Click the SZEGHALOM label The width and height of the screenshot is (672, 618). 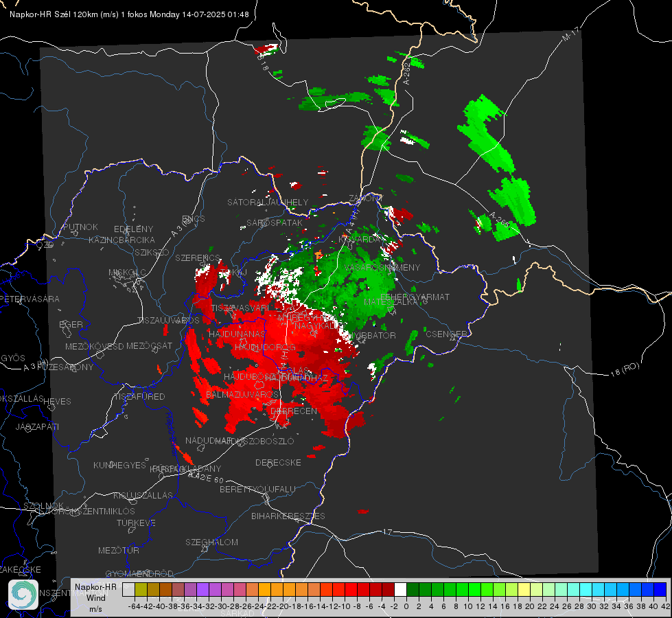[211, 542]
